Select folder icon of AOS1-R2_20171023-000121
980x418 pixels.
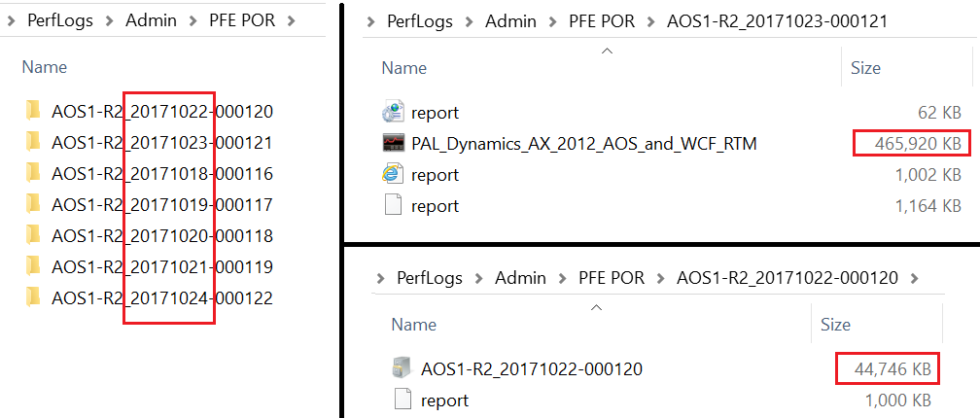(33, 143)
